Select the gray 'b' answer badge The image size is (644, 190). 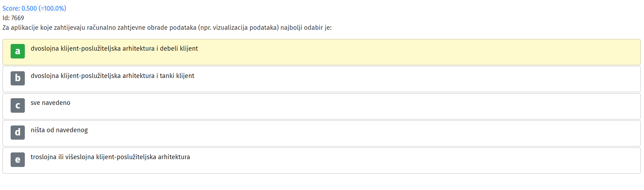tap(18, 78)
